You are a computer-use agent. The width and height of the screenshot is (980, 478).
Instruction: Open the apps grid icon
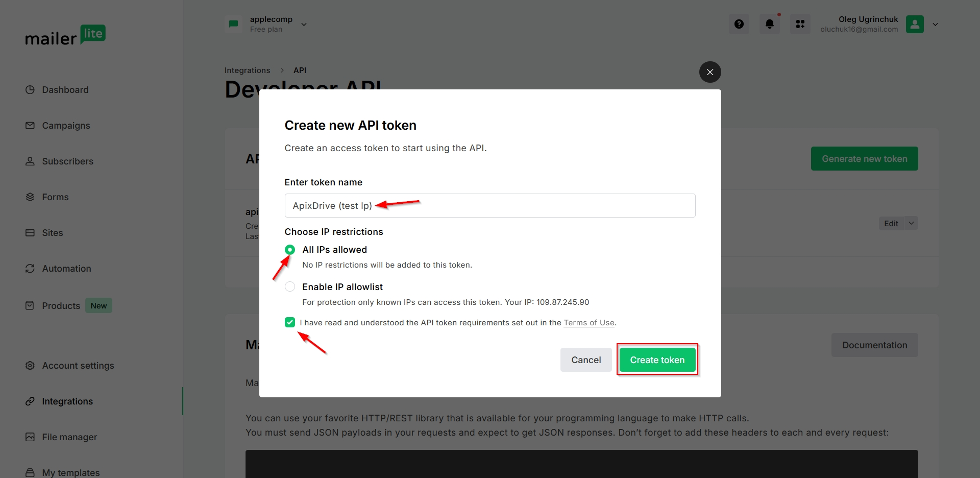point(800,24)
